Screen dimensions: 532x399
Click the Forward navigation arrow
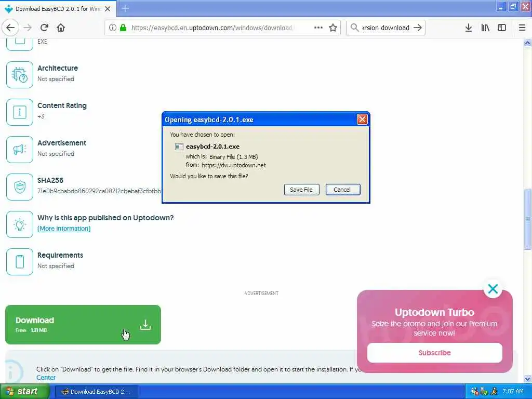28,28
